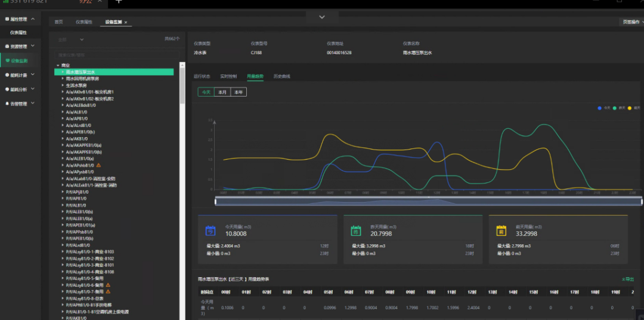
Task: Open the 全部 filter dropdown
Action: [70, 39]
